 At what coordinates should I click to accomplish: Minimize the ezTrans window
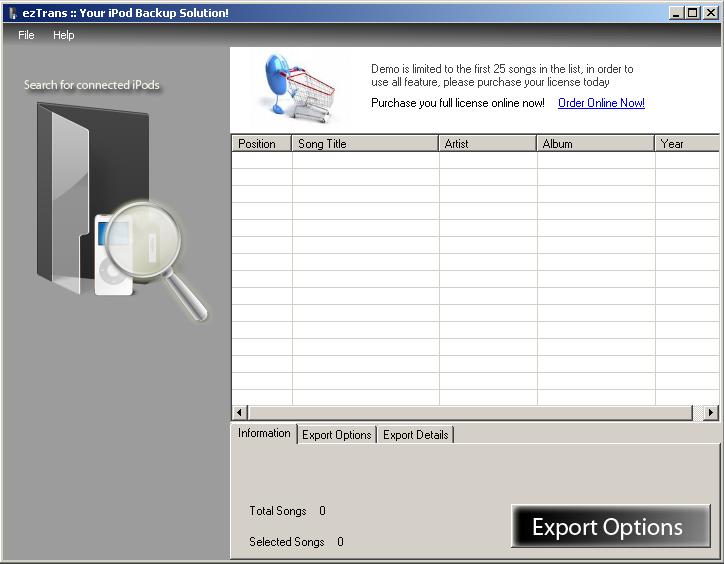[x=676, y=13]
